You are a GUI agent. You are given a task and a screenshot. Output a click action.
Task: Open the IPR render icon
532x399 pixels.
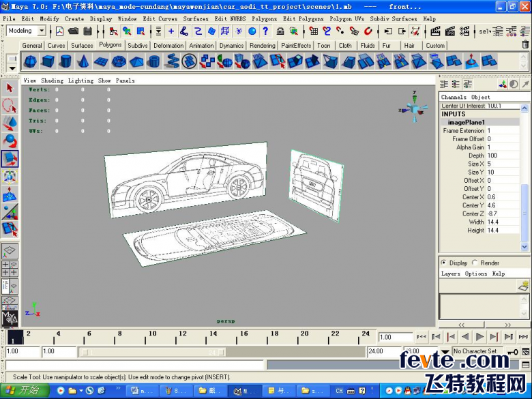point(450,31)
